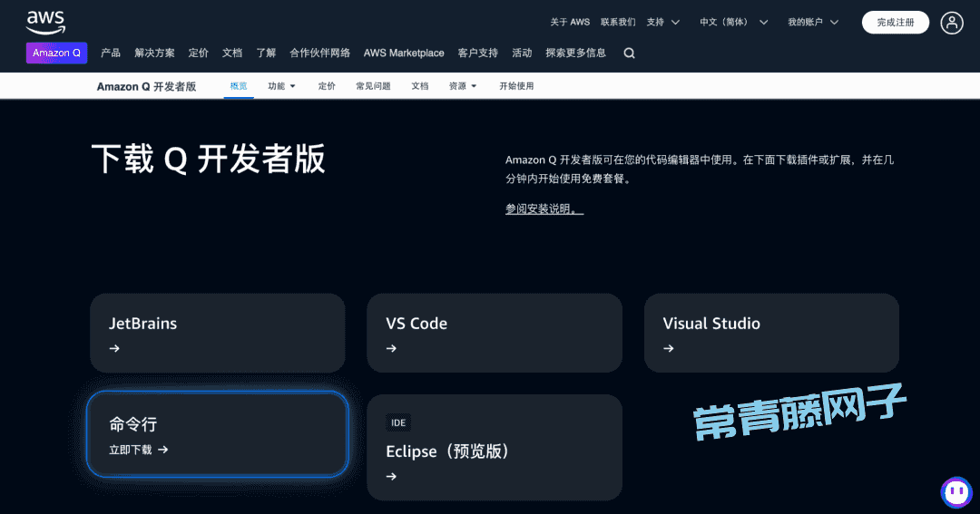Screen dimensions: 980x514
Task: Open the 探索更多信息 menu
Action: (x=575, y=53)
